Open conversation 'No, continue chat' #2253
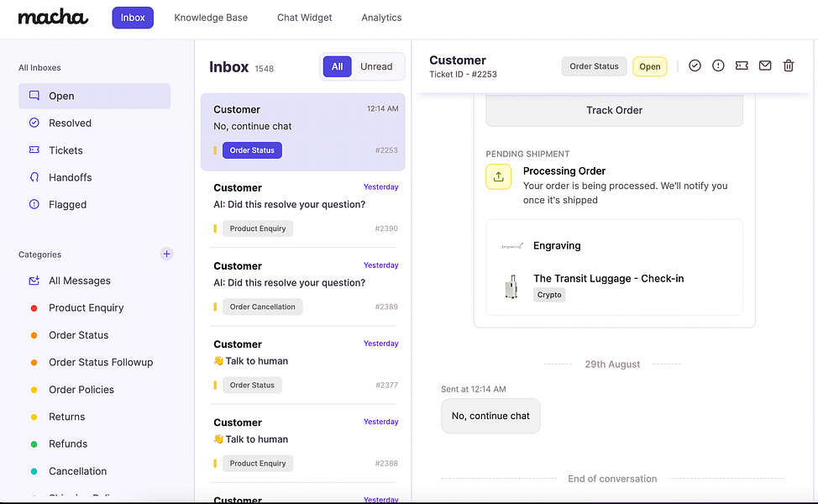818x504 pixels. (x=302, y=132)
